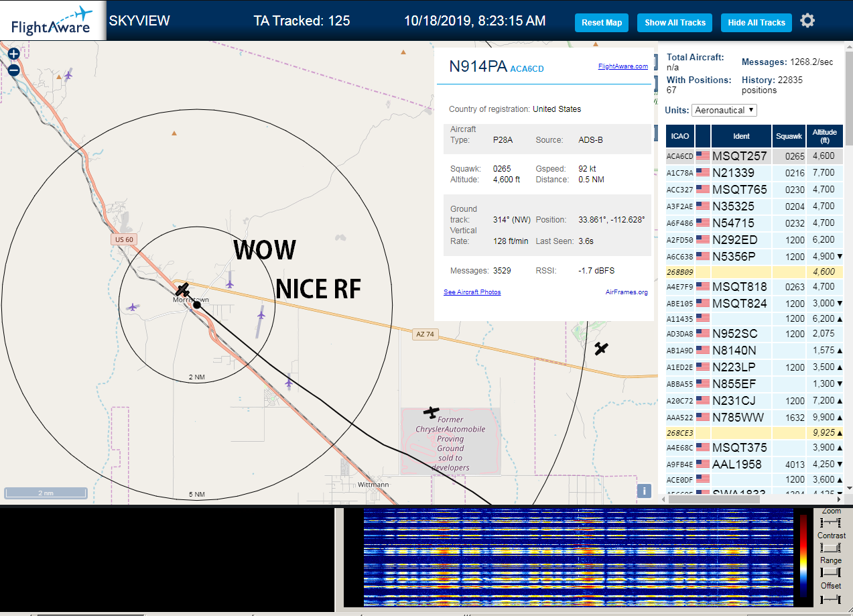Click Reset Map button
This screenshot has width=853, height=616.
point(602,22)
